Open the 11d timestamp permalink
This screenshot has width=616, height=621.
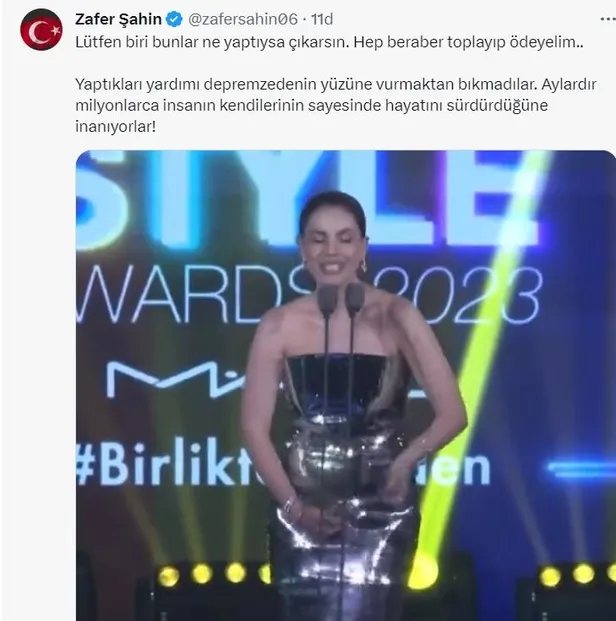pyautogui.click(x=322, y=19)
